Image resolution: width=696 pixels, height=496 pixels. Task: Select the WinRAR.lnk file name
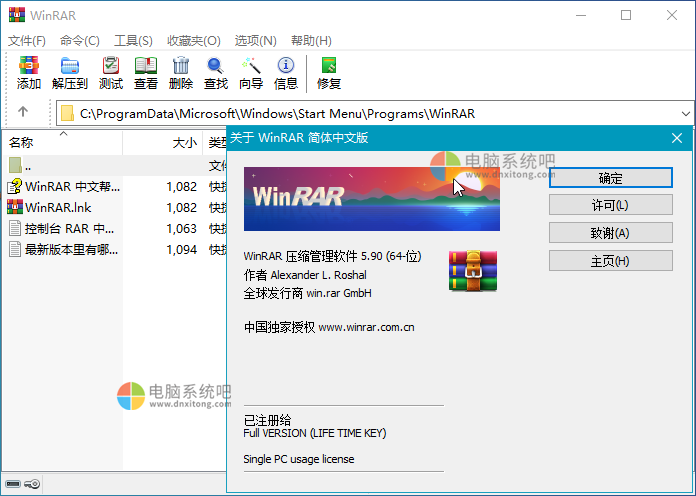(x=58, y=207)
